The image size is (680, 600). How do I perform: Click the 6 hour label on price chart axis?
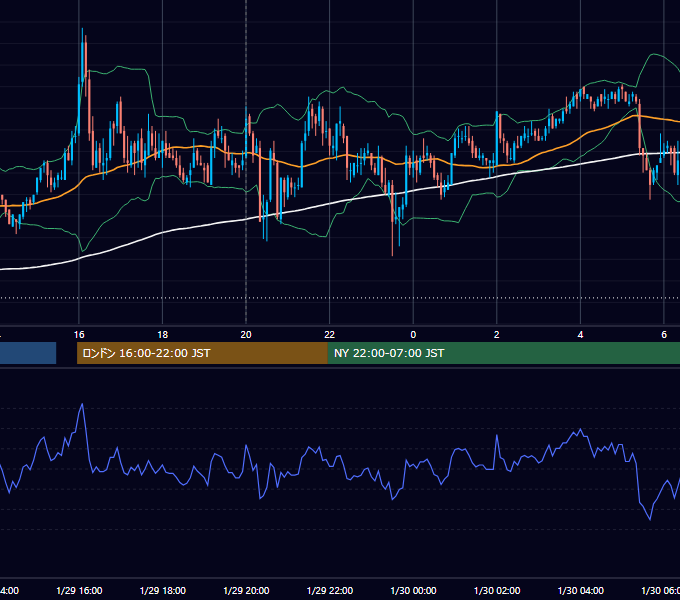664,335
